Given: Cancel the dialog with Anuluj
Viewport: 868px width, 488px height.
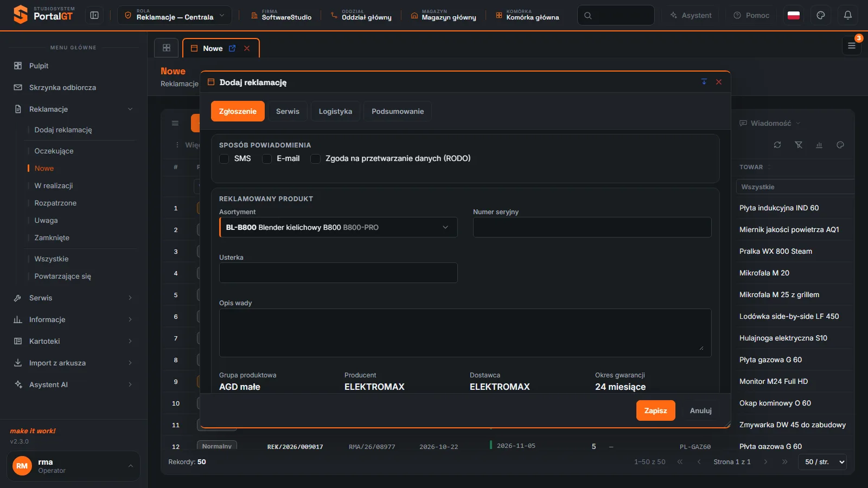Looking at the screenshot, I should 701,410.
